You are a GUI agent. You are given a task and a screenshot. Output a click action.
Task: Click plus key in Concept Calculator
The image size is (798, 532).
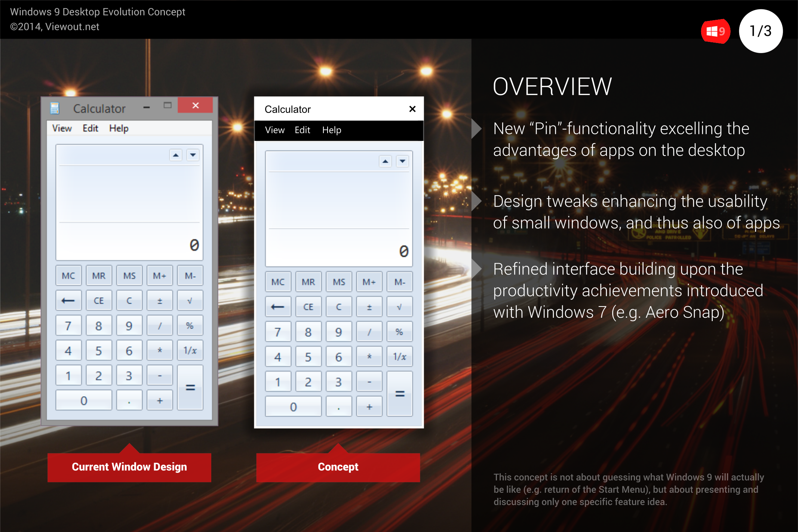coord(369,407)
